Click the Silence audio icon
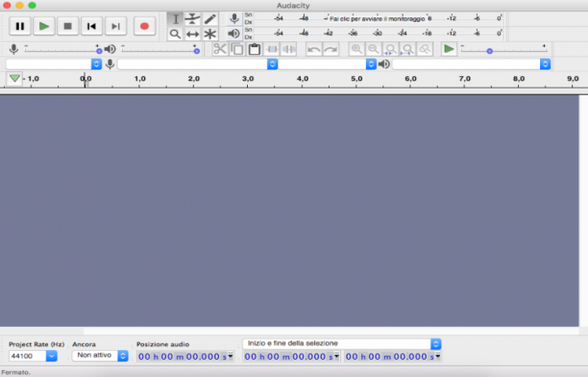 289,49
